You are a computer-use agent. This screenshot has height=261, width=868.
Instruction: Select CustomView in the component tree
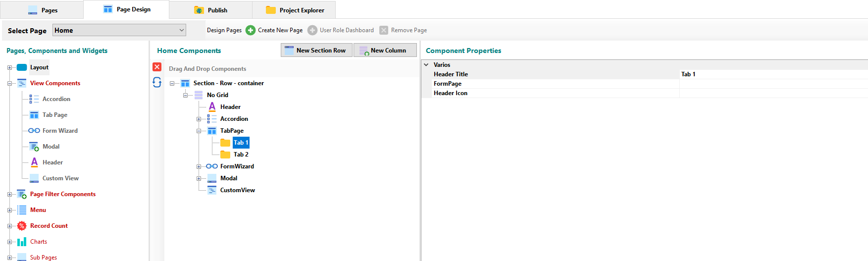point(237,190)
